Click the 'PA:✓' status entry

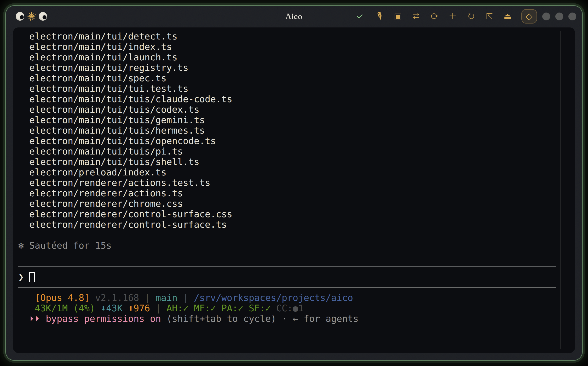pyautogui.click(x=232, y=308)
